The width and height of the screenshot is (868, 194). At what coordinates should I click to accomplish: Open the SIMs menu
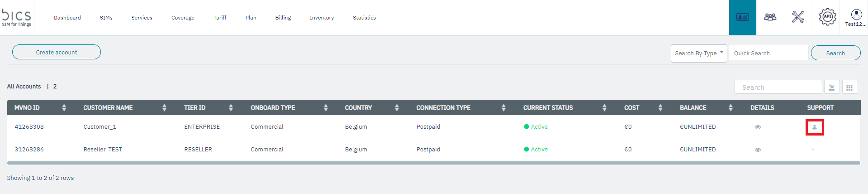[106, 18]
